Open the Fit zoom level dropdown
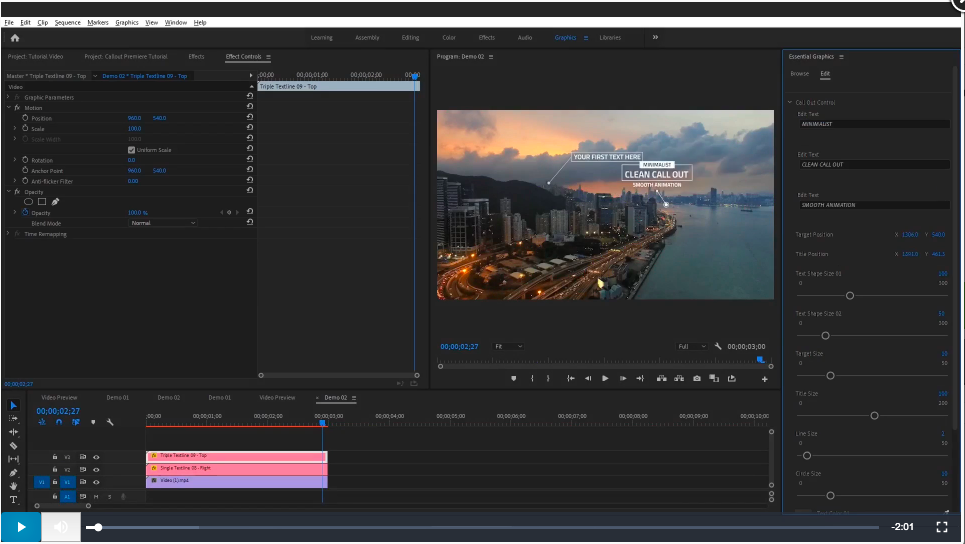Screen dimensions: 965x544 (x=508, y=346)
